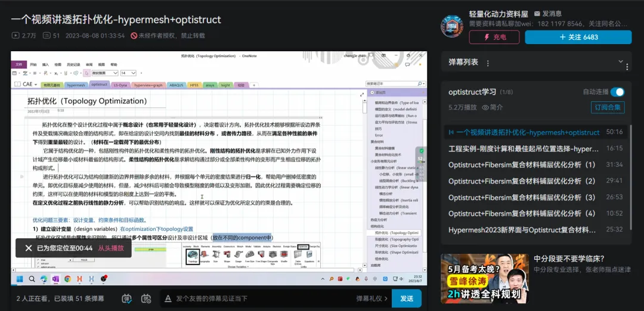Open the cursor select tool in OneNote toolbar
This screenshot has width=644, height=311.
pos(86,73)
